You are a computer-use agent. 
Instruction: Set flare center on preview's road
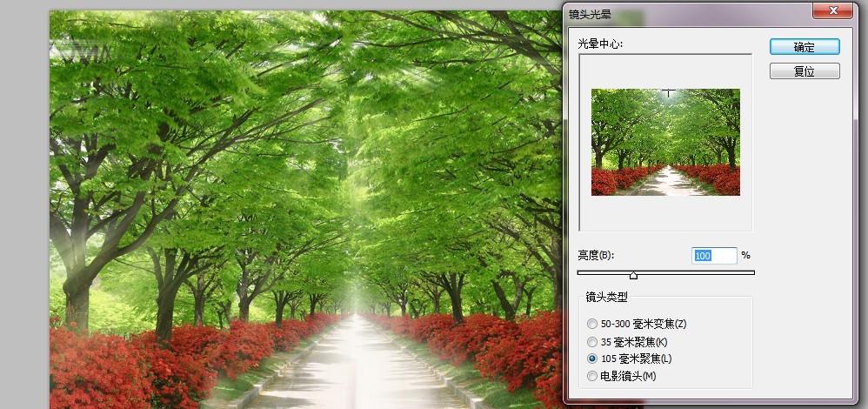tap(666, 181)
